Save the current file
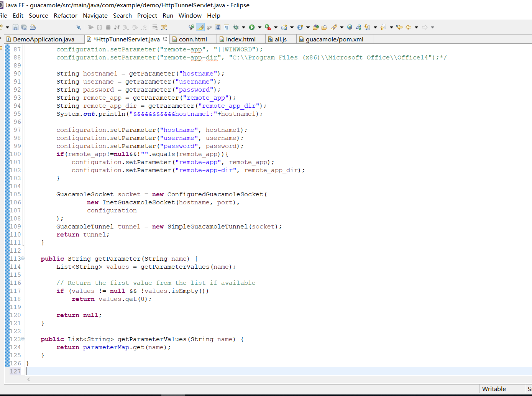 [15, 27]
